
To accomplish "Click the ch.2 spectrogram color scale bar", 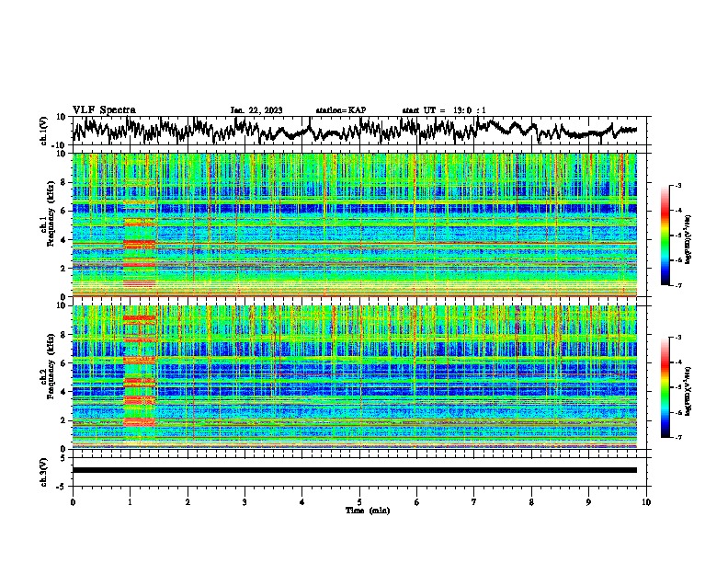I will click(665, 387).
